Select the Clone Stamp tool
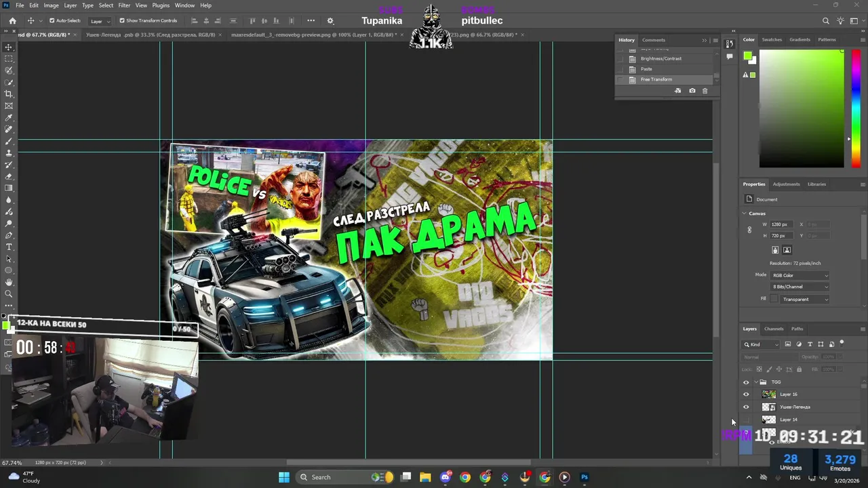Image resolution: width=868 pixels, height=488 pixels. point(9,153)
